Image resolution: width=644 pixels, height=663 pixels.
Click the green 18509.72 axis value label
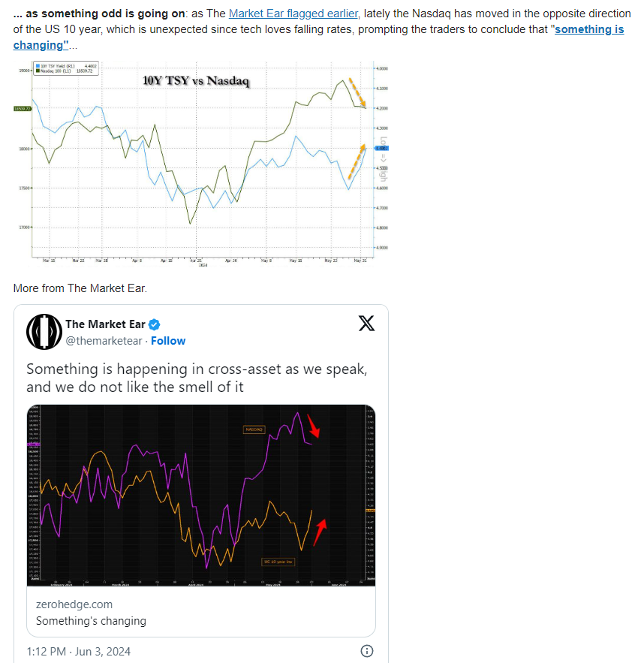tap(22, 109)
